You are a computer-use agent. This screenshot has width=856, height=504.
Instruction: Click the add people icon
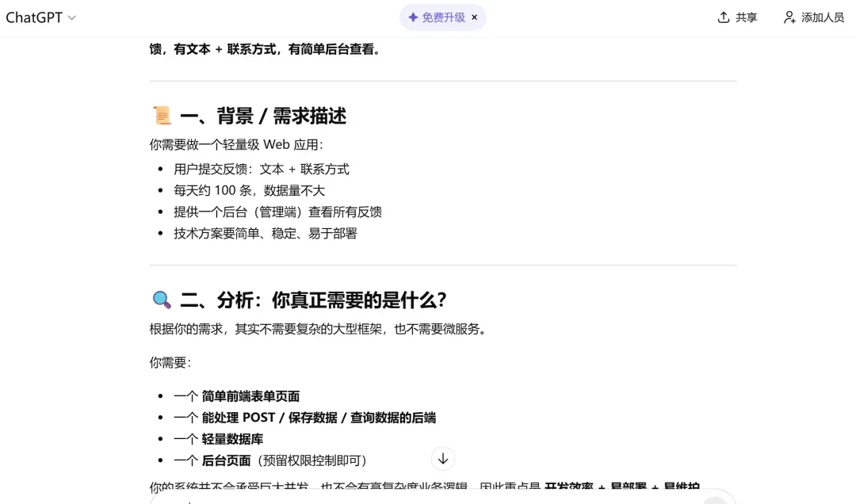[789, 17]
